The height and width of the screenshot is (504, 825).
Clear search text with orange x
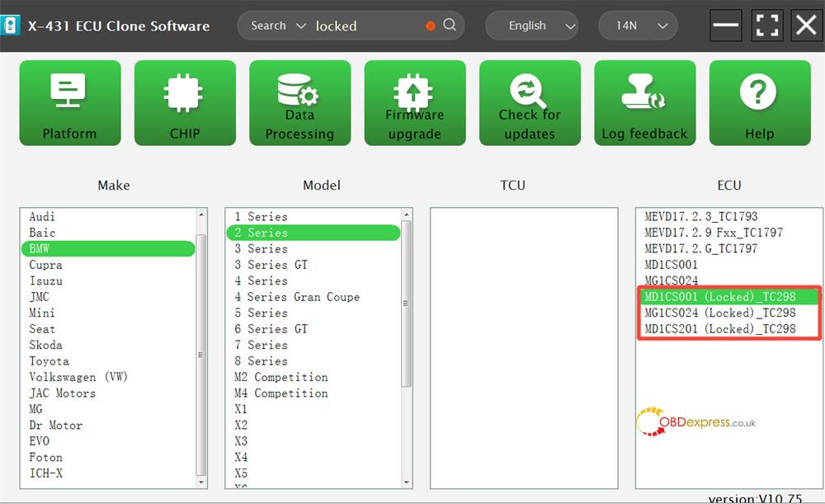pyautogui.click(x=431, y=26)
